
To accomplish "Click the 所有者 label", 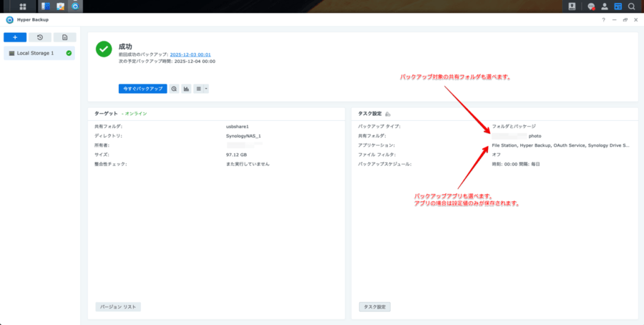I will (x=103, y=145).
